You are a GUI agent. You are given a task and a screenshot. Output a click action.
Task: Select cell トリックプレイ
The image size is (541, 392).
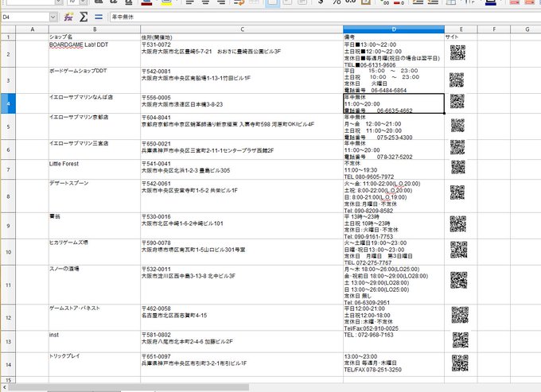pos(95,364)
